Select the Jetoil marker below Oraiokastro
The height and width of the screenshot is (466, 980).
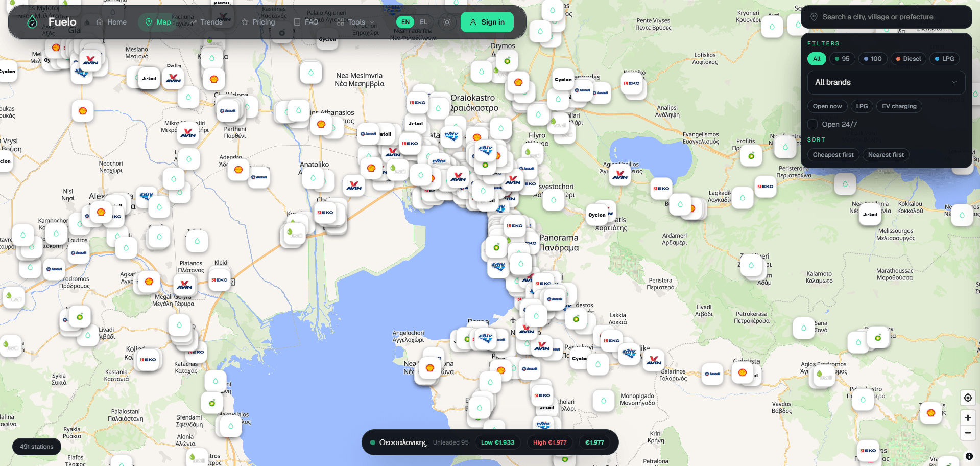(x=416, y=124)
